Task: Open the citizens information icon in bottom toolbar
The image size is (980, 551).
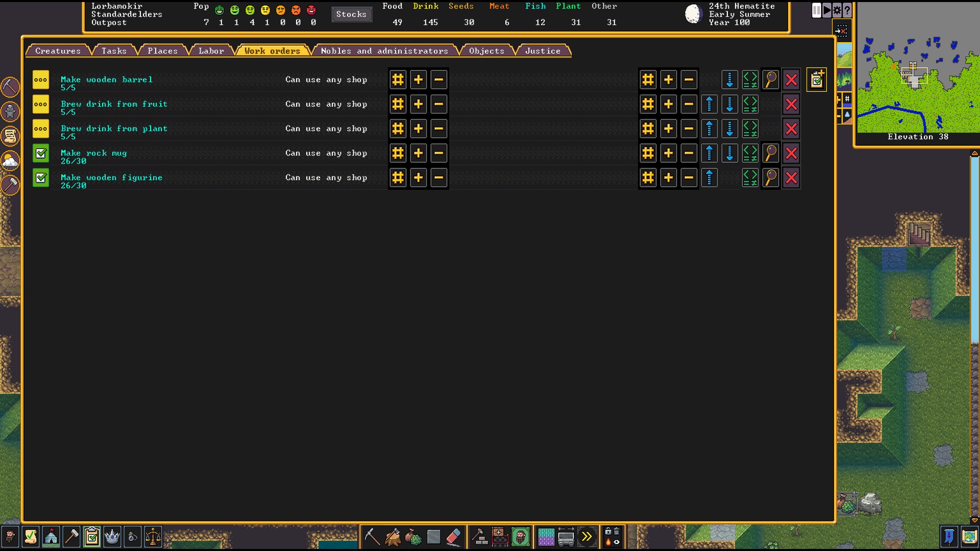Action: (10, 537)
